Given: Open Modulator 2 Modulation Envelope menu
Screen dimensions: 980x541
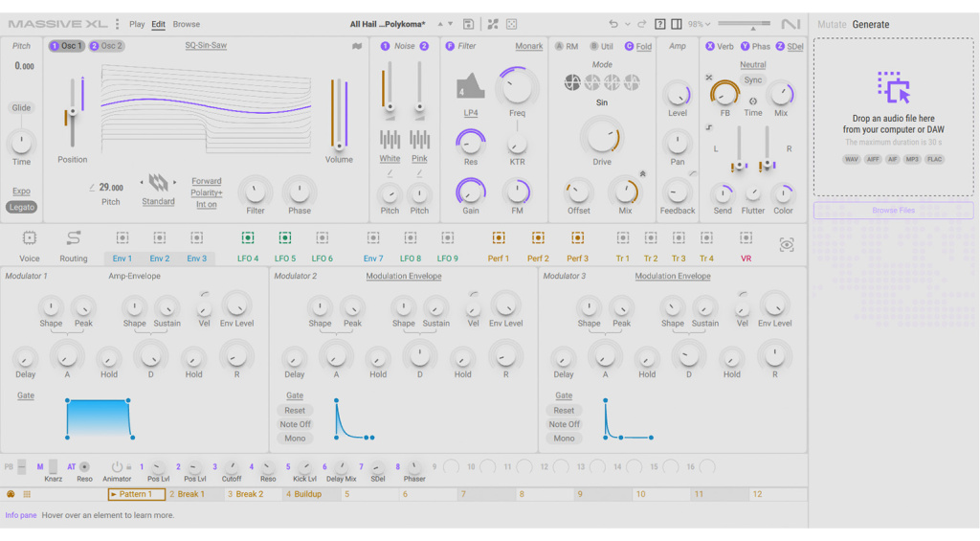Looking at the screenshot, I should (404, 276).
